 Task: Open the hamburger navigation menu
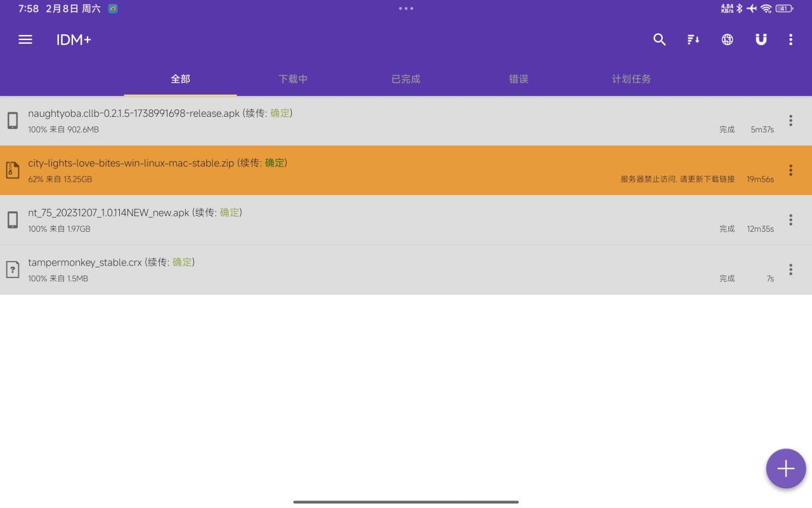pyautogui.click(x=25, y=39)
